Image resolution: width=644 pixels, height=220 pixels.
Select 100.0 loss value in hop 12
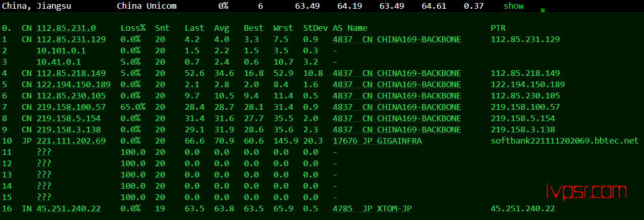tap(133, 164)
